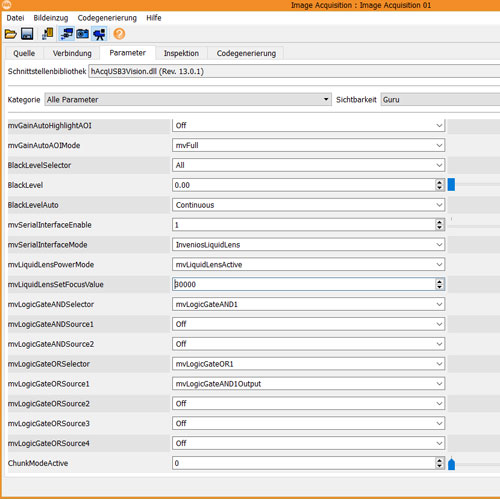Open the Sichtbarkeit dropdown showing Guru
The height and width of the screenshot is (499, 500).
[x=440, y=100]
